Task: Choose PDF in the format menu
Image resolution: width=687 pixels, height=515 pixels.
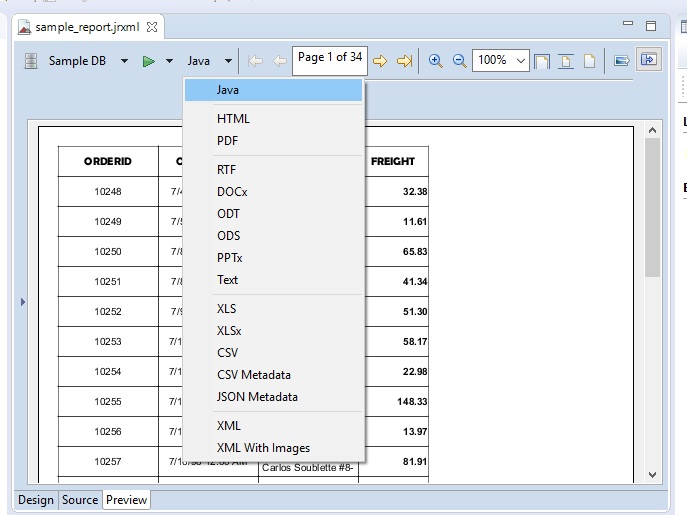Action: pyautogui.click(x=273, y=141)
